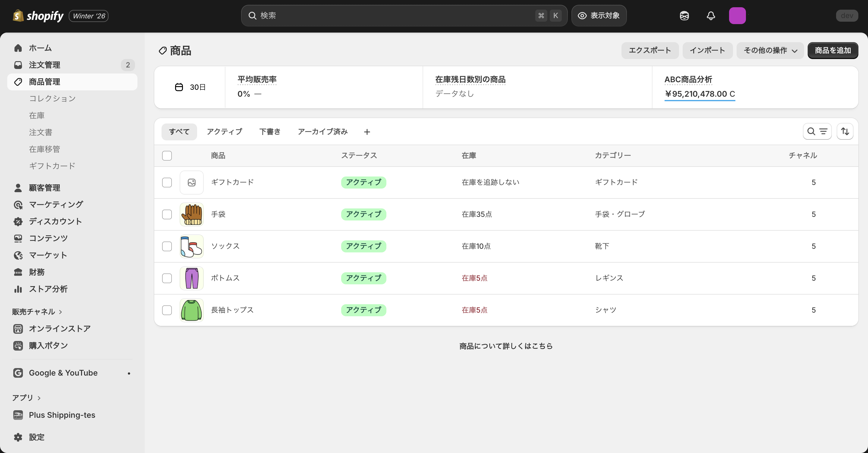Open ストア分析 in the sidebar
Screen dimensions: 868x453
[x=49, y=289]
